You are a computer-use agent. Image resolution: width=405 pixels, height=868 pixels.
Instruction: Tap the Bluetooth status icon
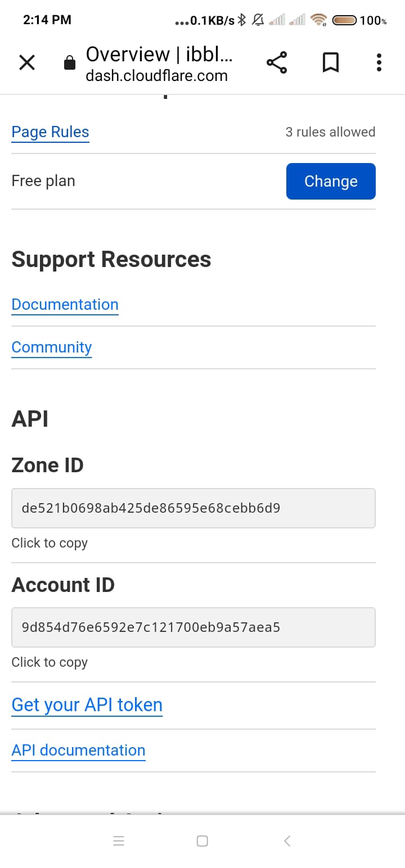pyautogui.click(x=241, y=19)
